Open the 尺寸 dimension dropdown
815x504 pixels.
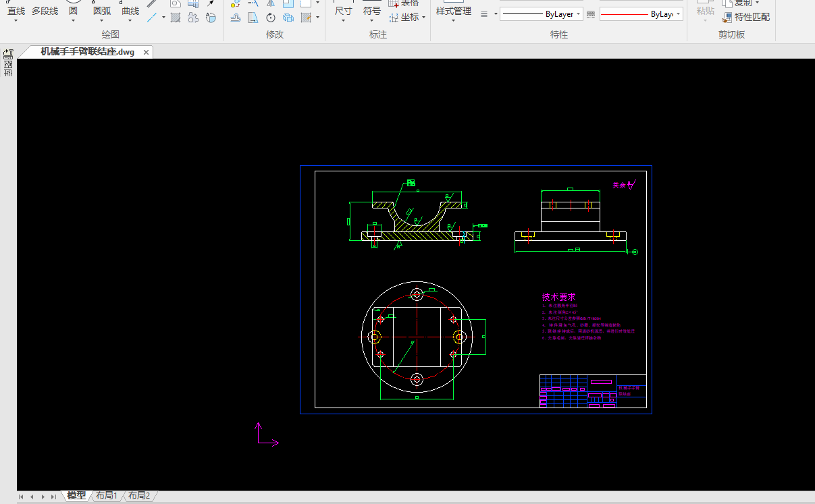[x=343, y=20]
